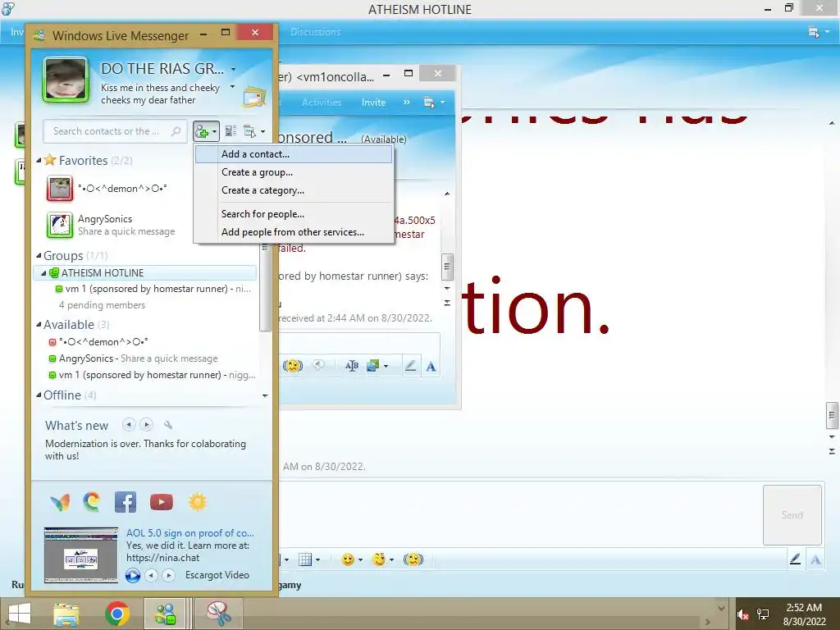This screenshot has height=630, width=840.
Task: Select ATHEISM HOTLINE group row
Action: point(145,273)
